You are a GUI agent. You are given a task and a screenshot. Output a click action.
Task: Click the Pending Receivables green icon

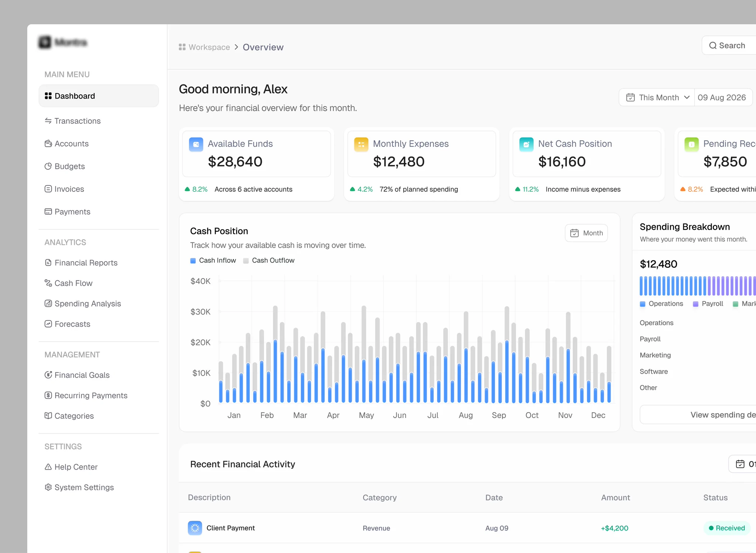tap(691, 144)
